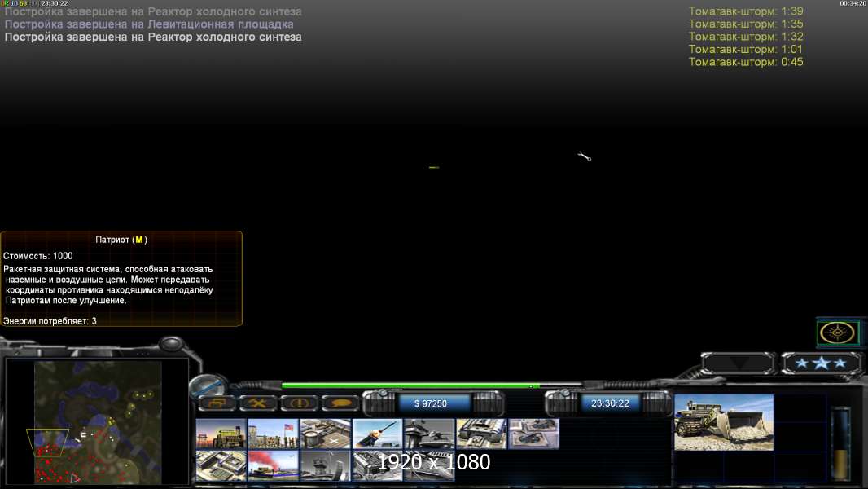This screenshot has width=868, height=489.
Task: Build the Cold Fusion Reactor power plant
Action: (221, 434)
